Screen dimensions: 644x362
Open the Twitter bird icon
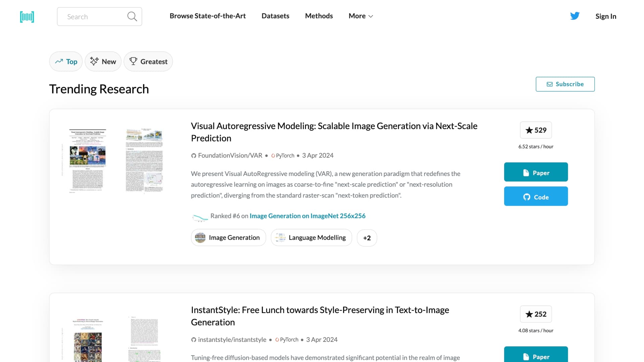point(575,16)
